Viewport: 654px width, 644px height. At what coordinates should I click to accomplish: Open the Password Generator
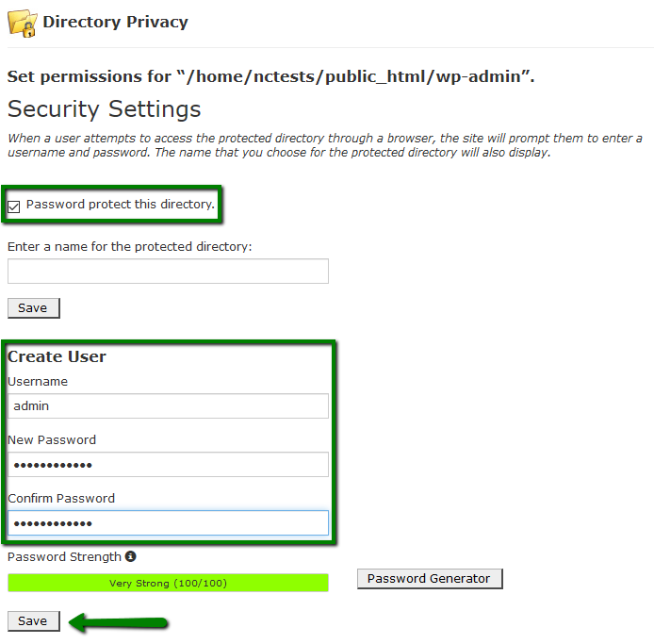[430, 579]
